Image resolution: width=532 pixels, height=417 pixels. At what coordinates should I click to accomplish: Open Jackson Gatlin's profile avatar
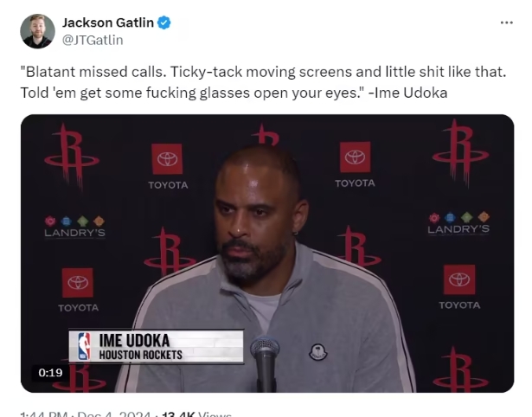[37, 31]
